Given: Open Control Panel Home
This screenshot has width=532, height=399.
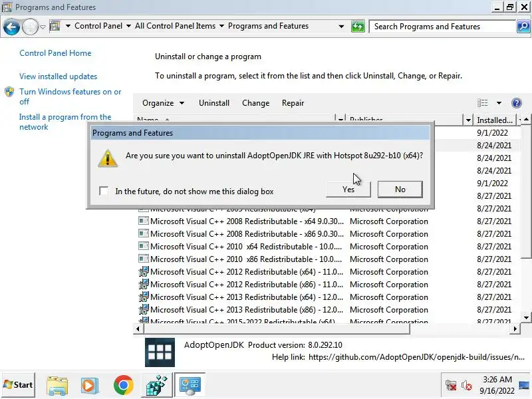Looking at the screenshot, I should [x=55, y=53].
